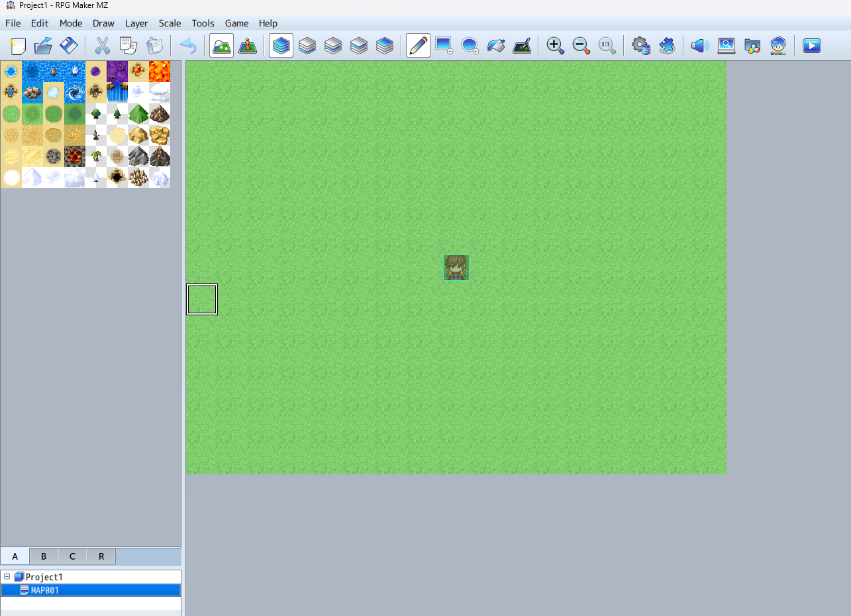
Task: Open the Edit menu
Action: [x=40, y=23]
